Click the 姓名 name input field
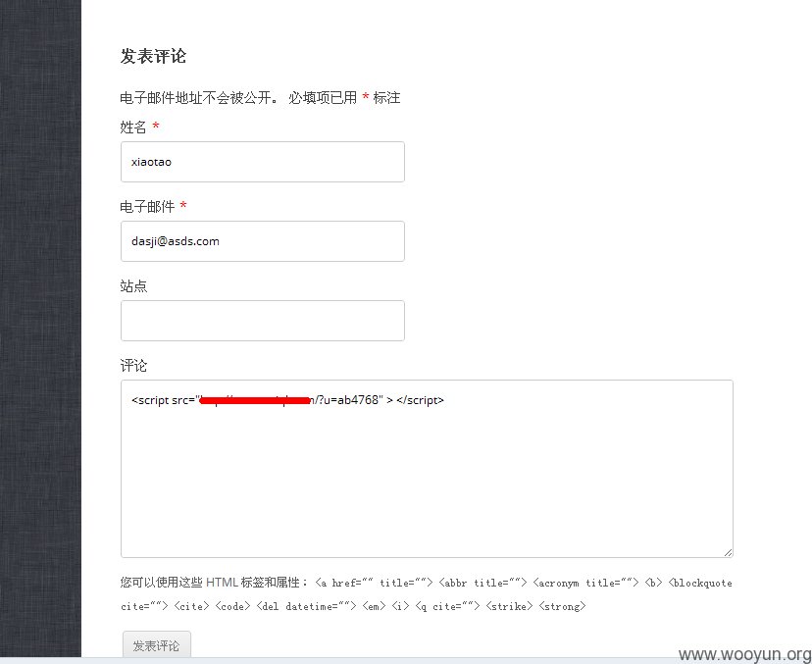 pos(263,162)
